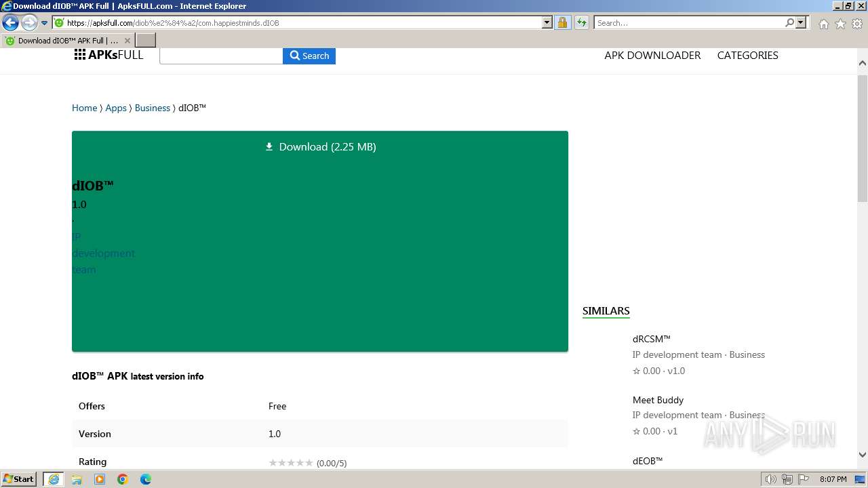Follow the Apps breadcrumb link
The image size is (868, 488).
click(116, 108)
